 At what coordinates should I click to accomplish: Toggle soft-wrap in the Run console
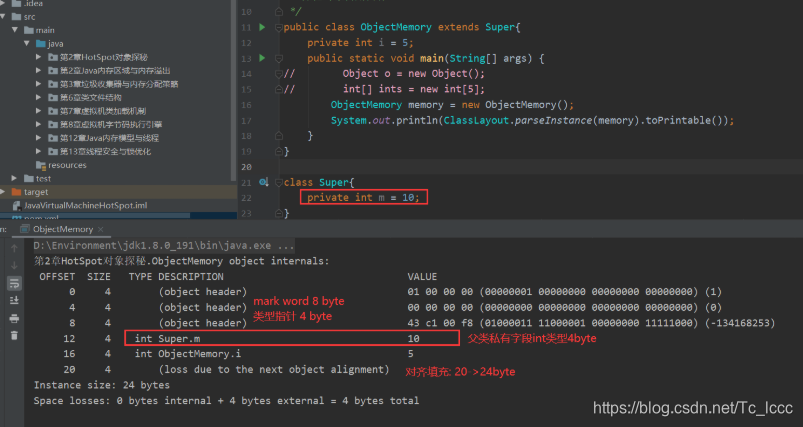[14, 283]
